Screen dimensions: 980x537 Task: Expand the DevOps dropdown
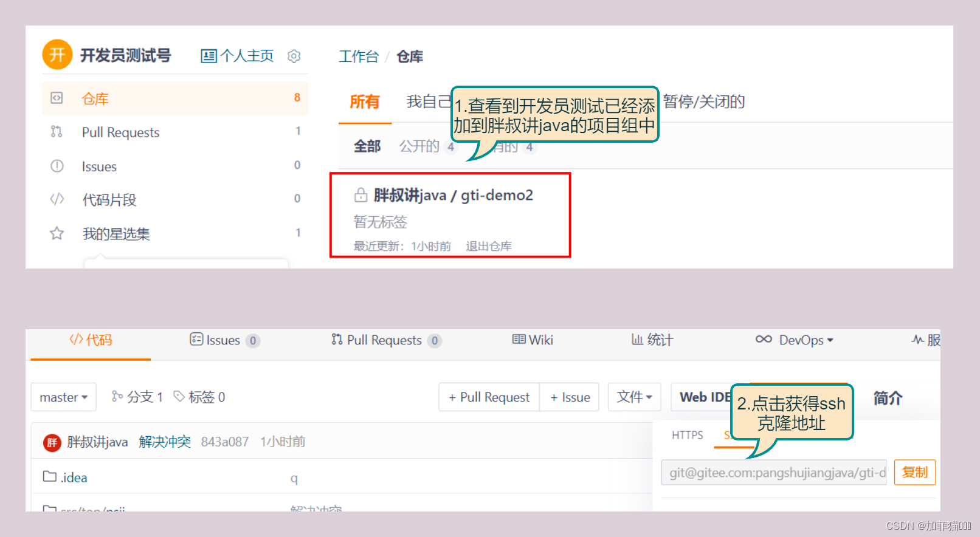(794, 340)
